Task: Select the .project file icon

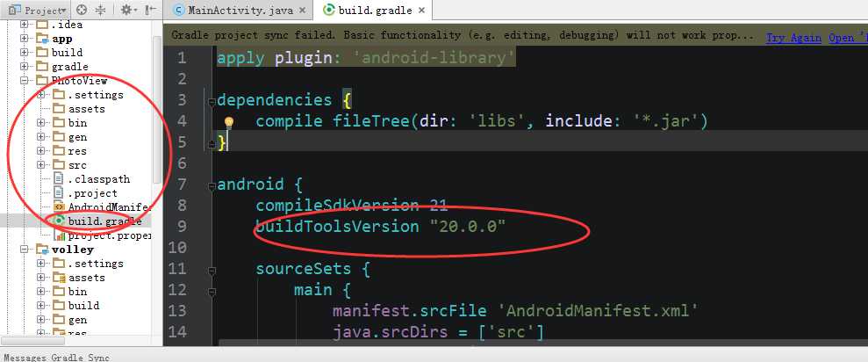Action: [59, 193]
